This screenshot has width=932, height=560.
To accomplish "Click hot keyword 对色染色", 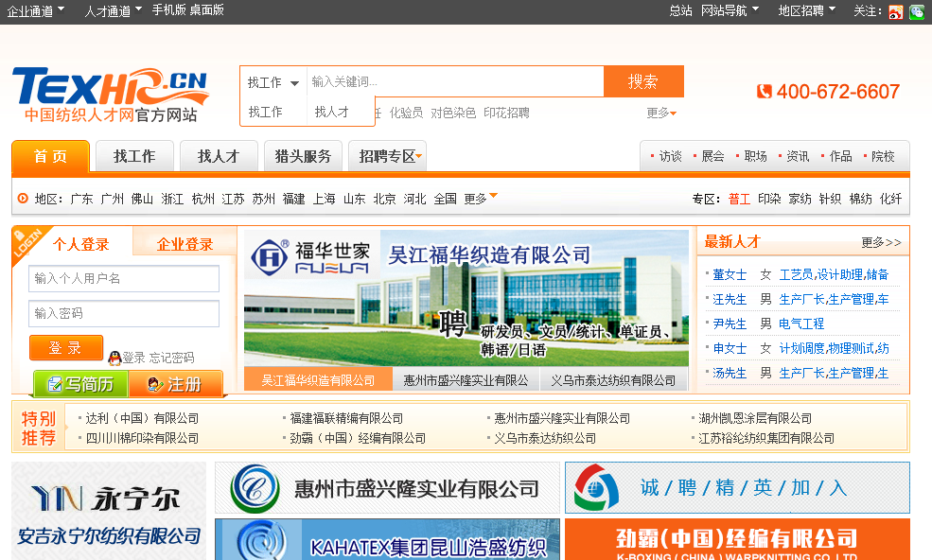I will click(453, 113).
